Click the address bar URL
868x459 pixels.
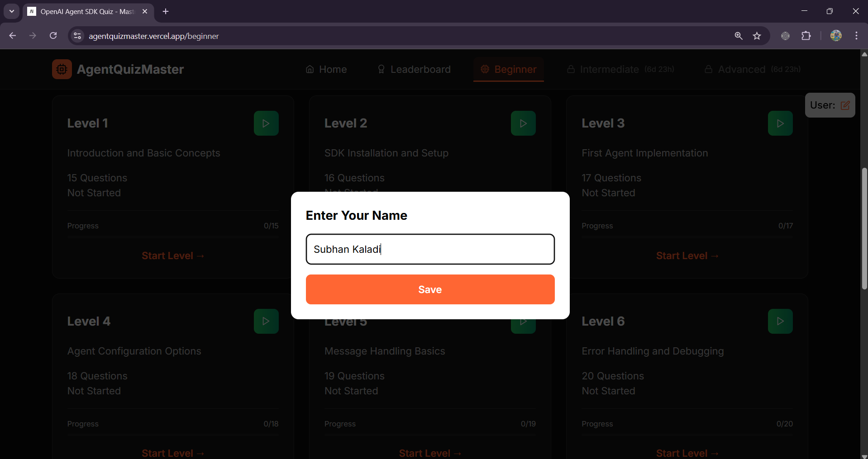click(154, 36)
